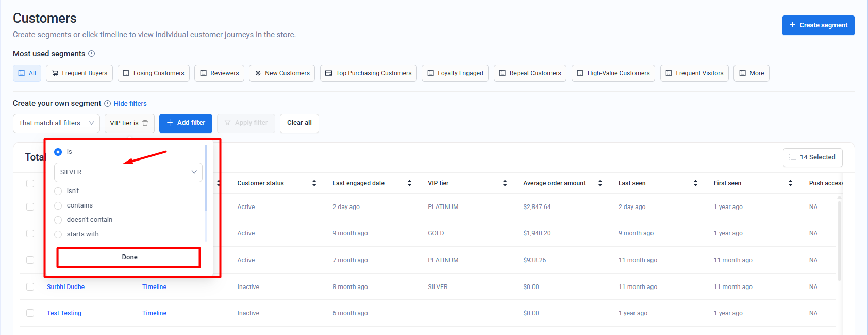Sort the Last engaged date column

click(x=409, y=183)
